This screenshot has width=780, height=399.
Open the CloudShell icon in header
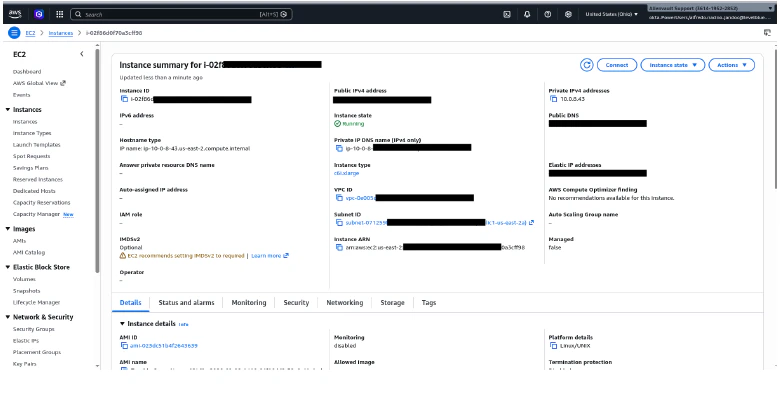[x=507, y=14]
